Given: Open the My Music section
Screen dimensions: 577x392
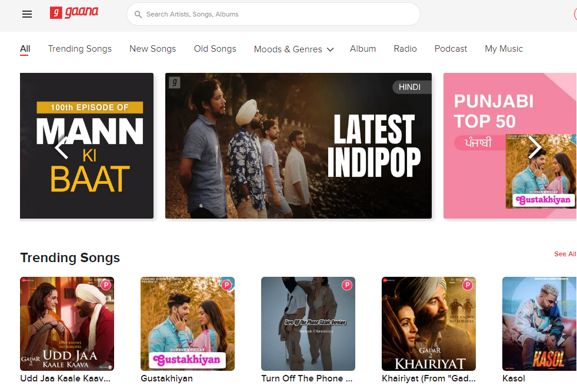Looking at the screenshot, I should pos(503,49).
